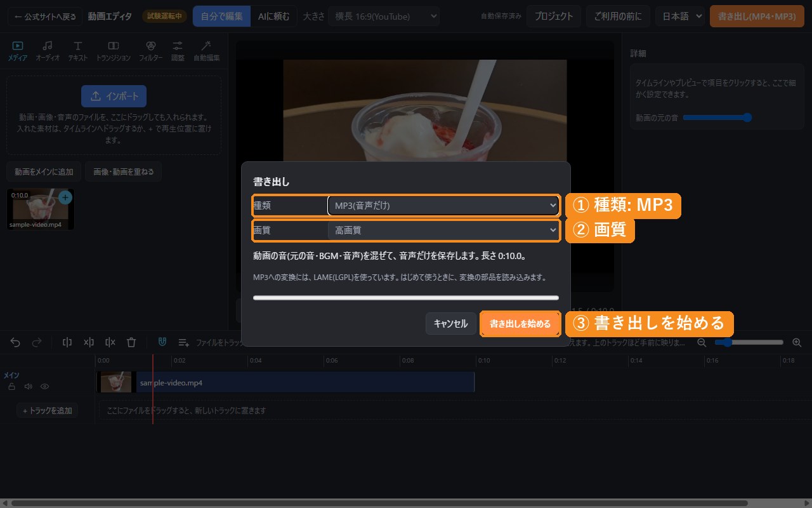Select the sample-video.mp4 clip on the timeline

coord(285,383)
